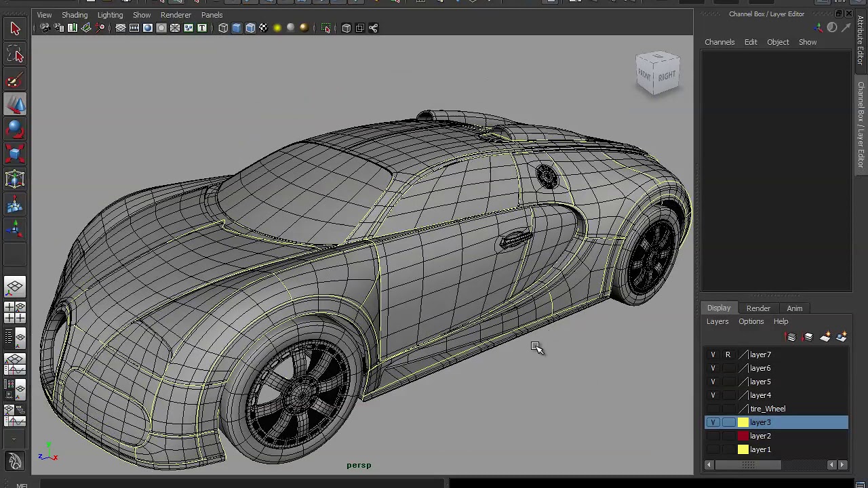The image size is (868, 488).
Task: Open the Layers menu in Layer Editor
Action: point(717,321)
